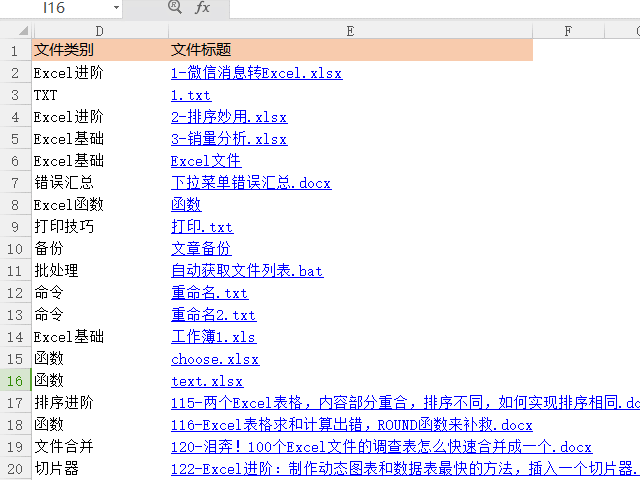Open the Name Box dropdown arrow

pos(116,8)
